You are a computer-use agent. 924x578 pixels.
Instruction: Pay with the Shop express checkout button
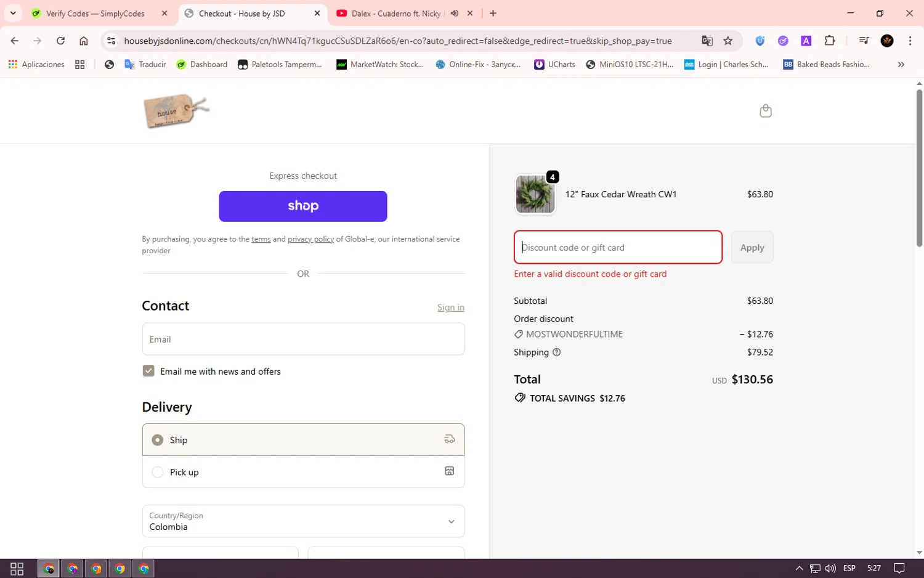click(303, 206)
